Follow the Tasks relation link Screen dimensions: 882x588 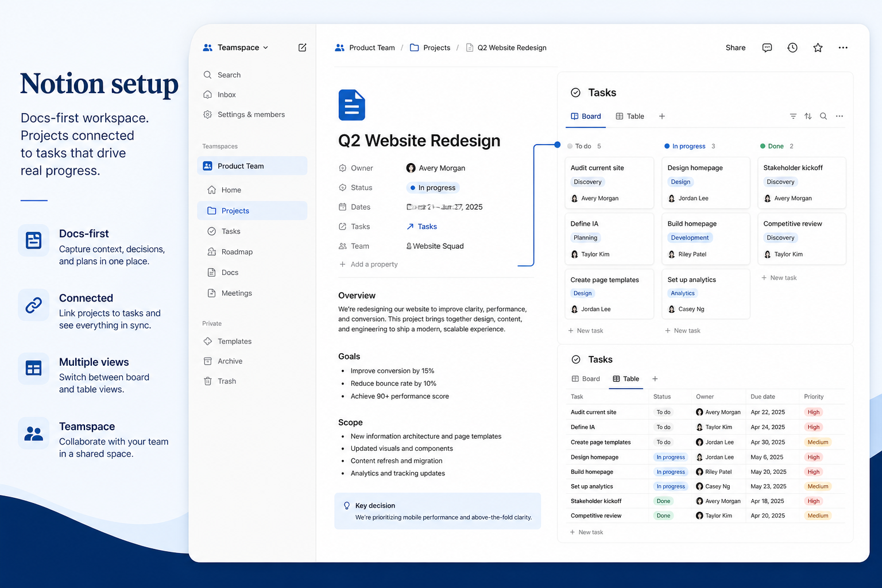point(422,227)
